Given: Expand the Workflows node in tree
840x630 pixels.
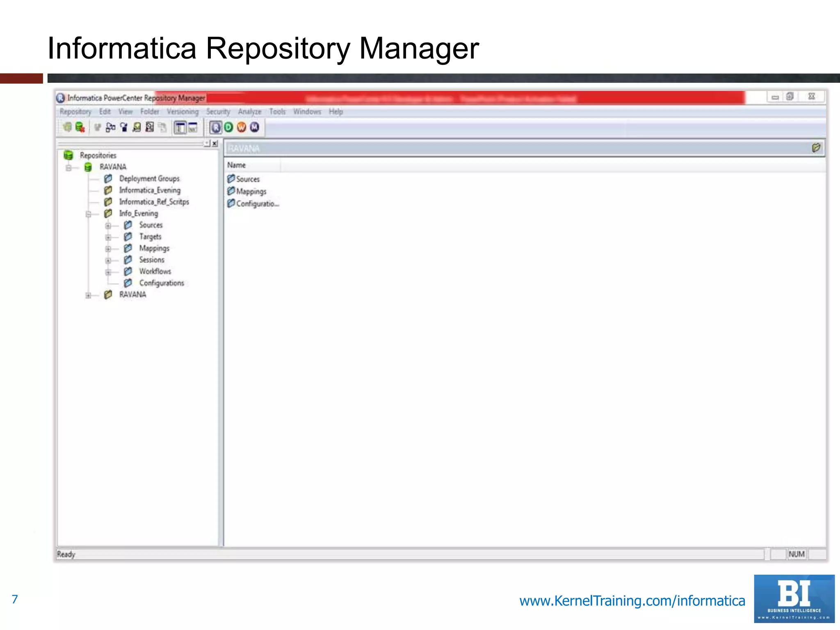Looking at the screenshot, I should tap(108, 272).
